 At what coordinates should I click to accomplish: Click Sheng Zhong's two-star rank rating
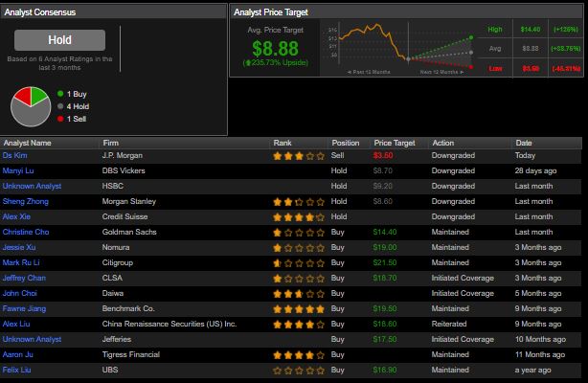[x=299, y=202]
